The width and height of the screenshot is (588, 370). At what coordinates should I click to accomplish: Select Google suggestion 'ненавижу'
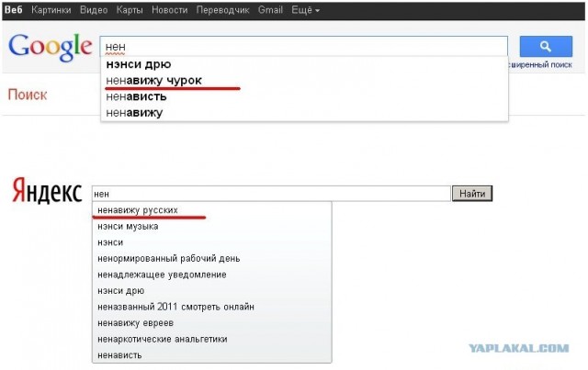coord(304,112)
